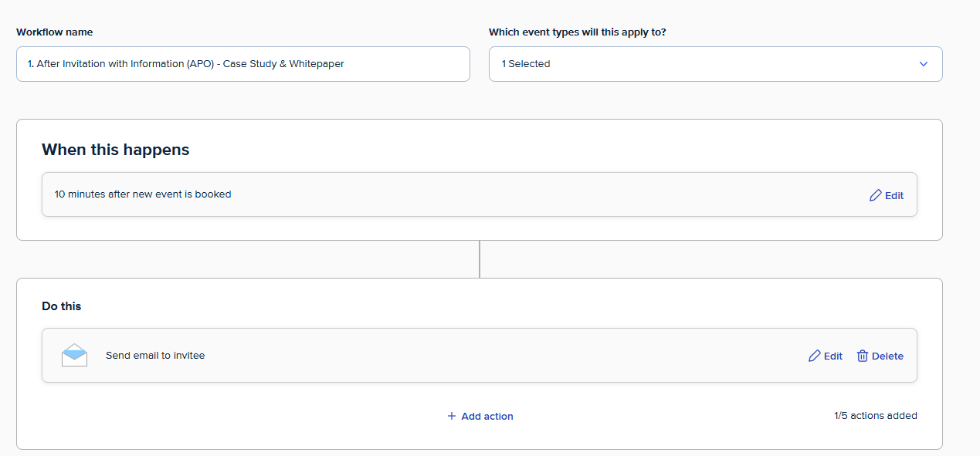Click the Delete label for the email action
The height and width of the screenshot is (456, 980).
tap(887, 356)
